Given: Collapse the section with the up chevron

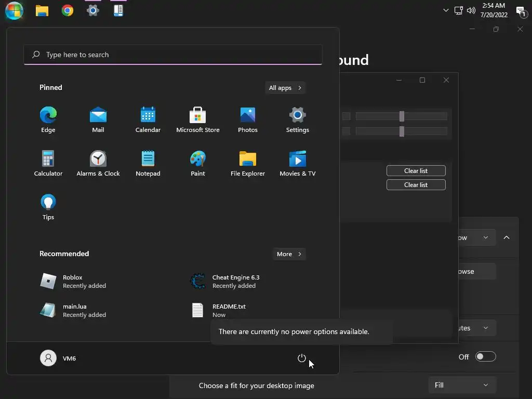Looking at the screenshot, I should [x=507, y=237].
